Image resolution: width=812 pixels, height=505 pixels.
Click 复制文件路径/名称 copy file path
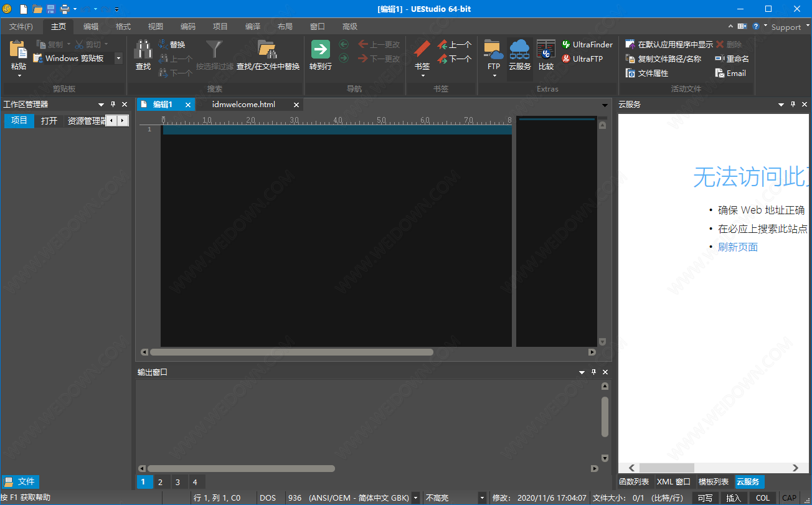663,59
